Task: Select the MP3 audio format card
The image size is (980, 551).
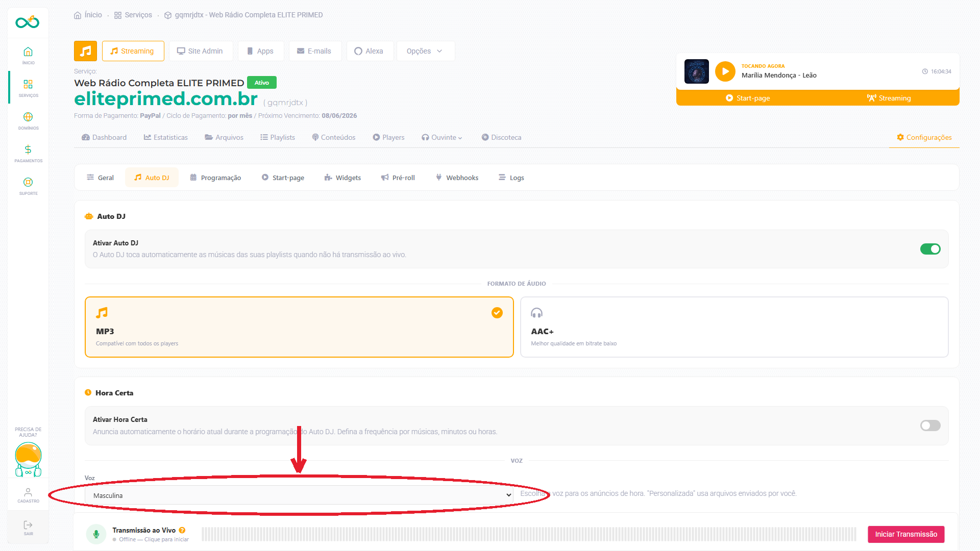Action: coord(299,327)
